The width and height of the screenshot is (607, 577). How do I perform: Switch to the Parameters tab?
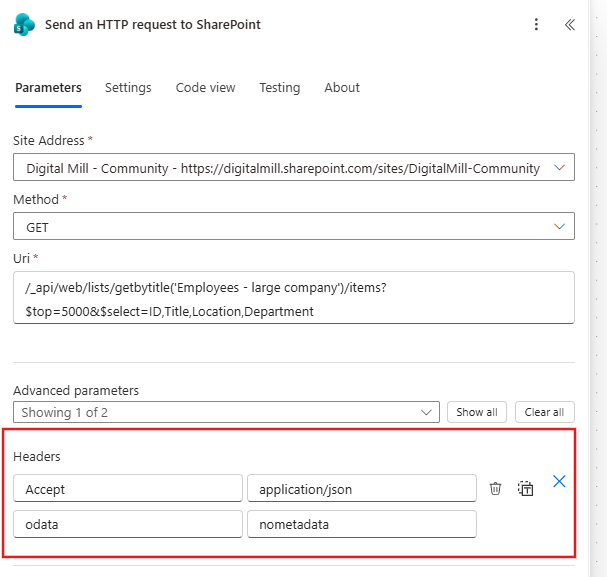point(48,88)
